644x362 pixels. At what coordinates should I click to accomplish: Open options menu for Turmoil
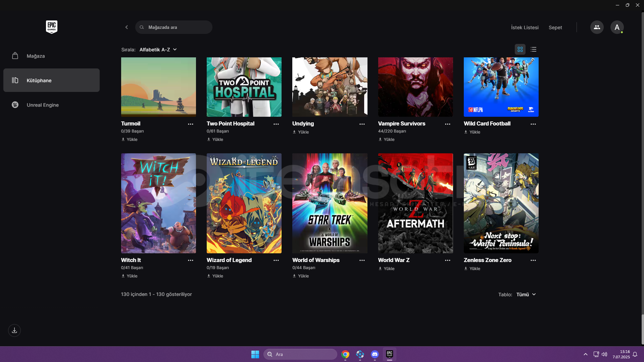(x=191, y=124)
